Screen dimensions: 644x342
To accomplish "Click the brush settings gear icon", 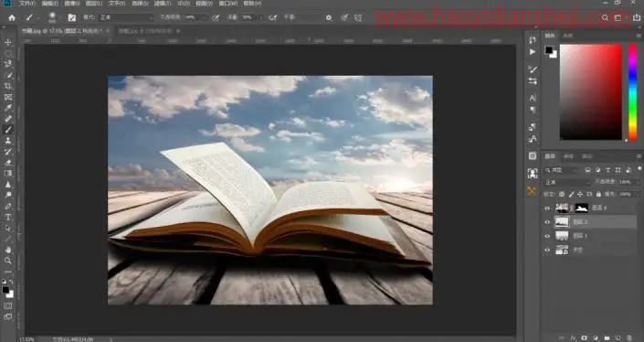I will click(x=329, y=17).
